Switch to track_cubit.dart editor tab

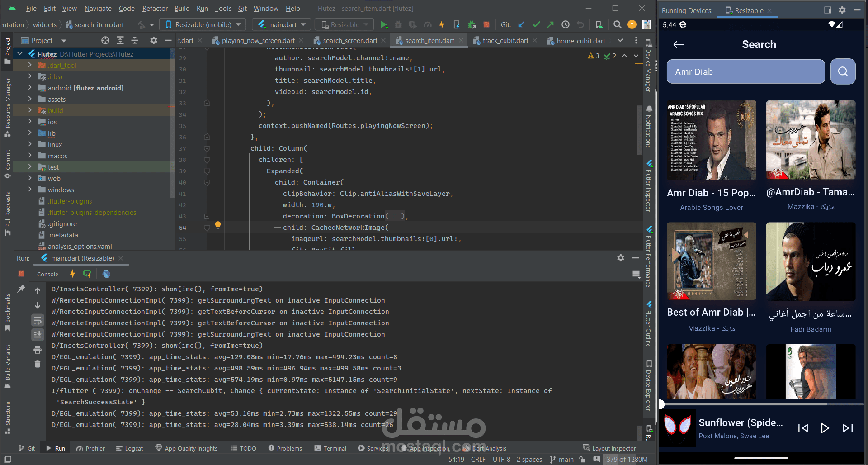(x=505, y=41)
